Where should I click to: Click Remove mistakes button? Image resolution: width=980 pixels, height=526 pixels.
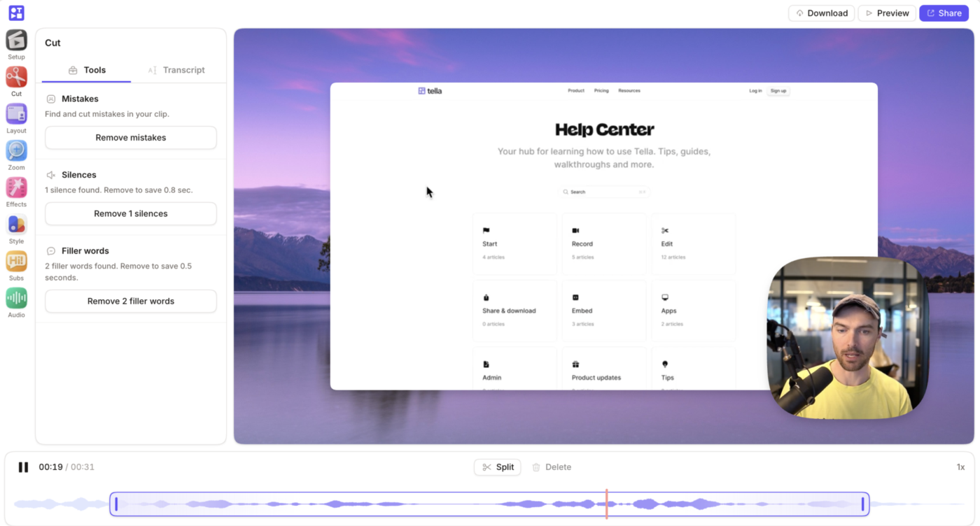(131, 138)
